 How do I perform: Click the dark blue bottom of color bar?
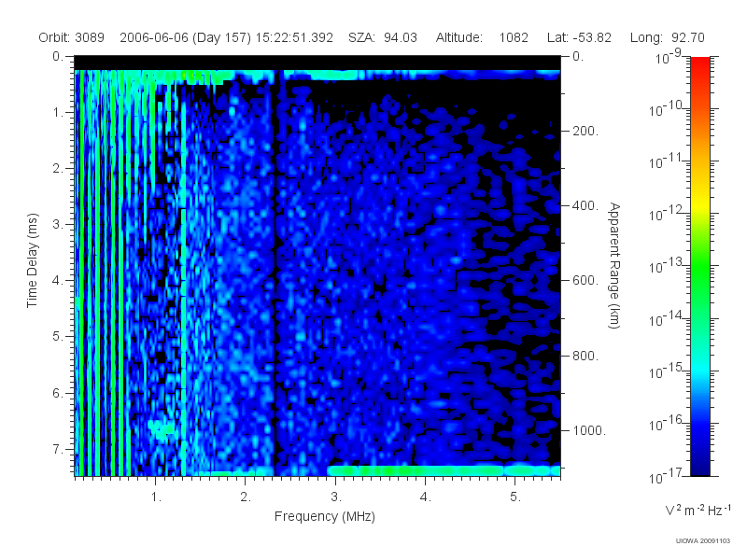coord(700,462)
